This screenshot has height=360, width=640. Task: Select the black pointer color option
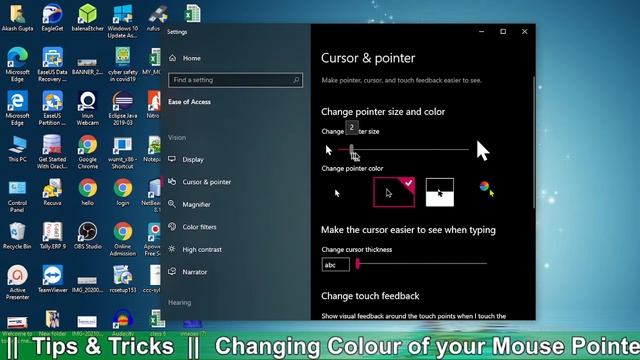[394, 192]
